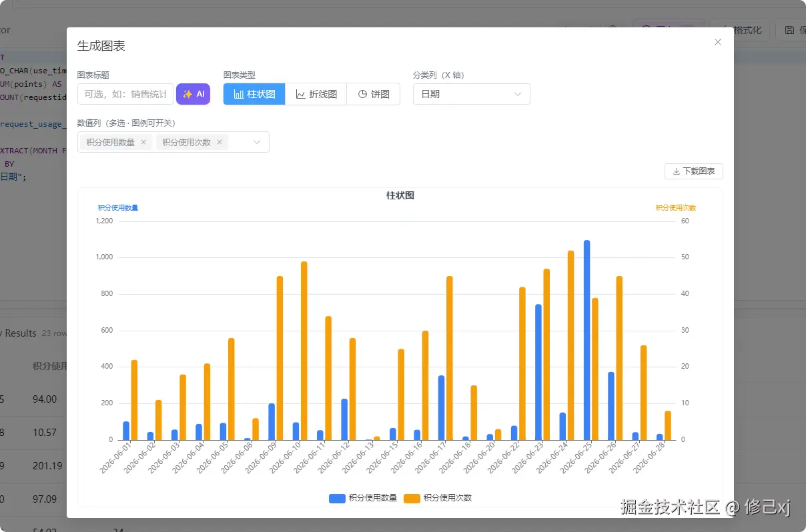
Task: Click the blue bar for 2026-06-17
Action: (x=442, y=408)
